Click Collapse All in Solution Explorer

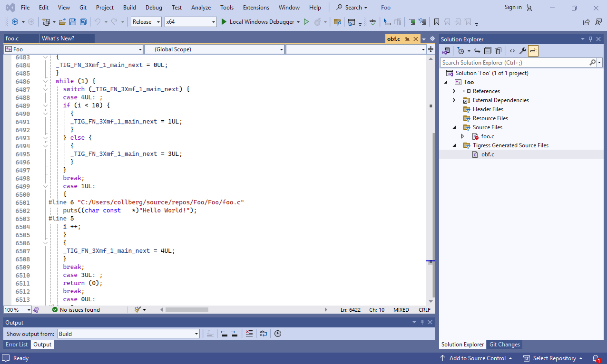[x=488, y=51]
